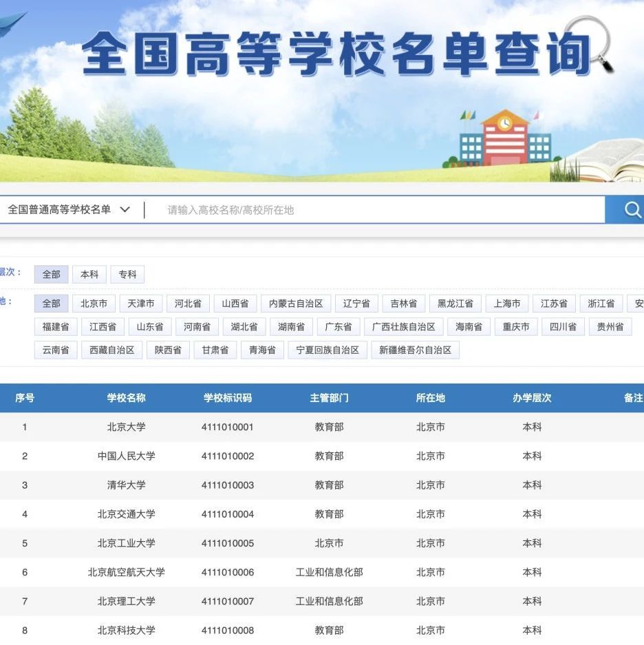Screen dimensions: 644x645
Task: Filter schools in 河北省
Action: [x=188, y=304]
